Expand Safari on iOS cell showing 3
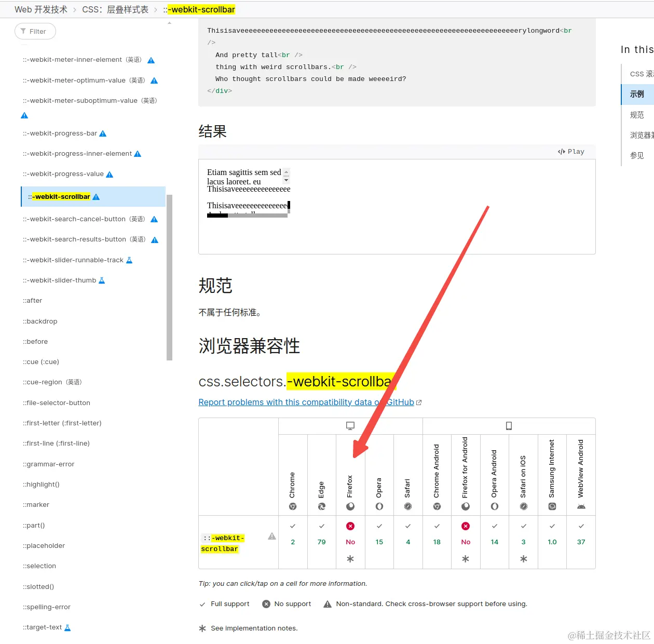This screenshot has height=644, width=654. click(x=524, y=542)
